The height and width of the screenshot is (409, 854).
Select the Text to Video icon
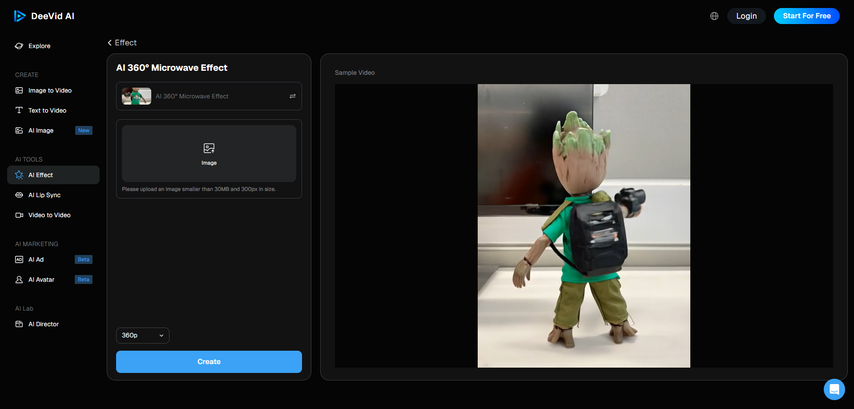(x=19, y=110)
